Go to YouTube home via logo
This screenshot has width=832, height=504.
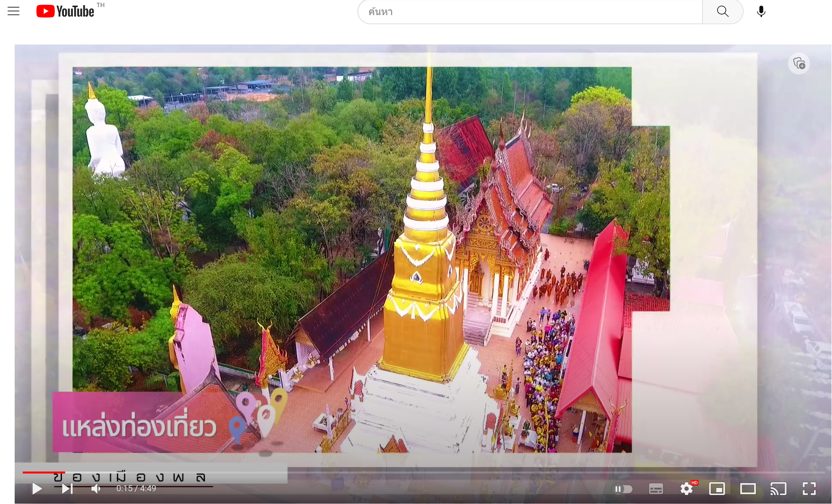coord(65,11)
